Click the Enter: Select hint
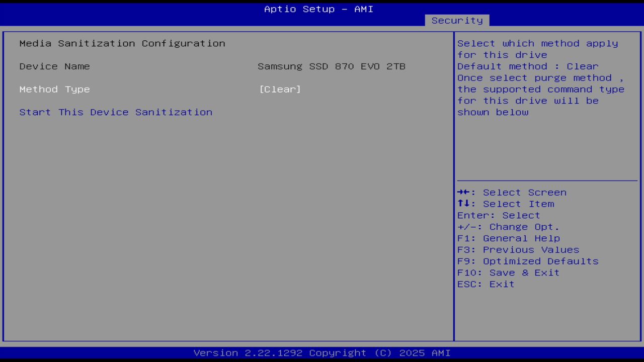Viewport: 644px width, 362px height. [499, 215]
